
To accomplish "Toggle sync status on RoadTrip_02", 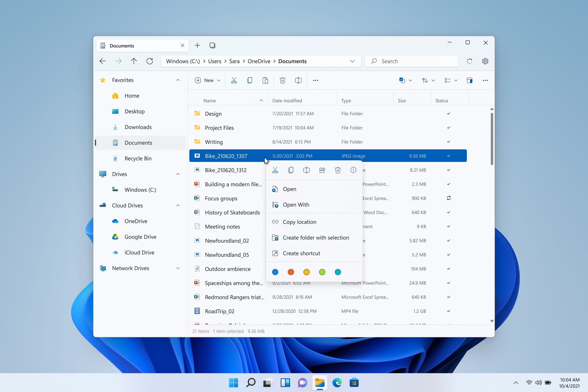I will point(448,311).
